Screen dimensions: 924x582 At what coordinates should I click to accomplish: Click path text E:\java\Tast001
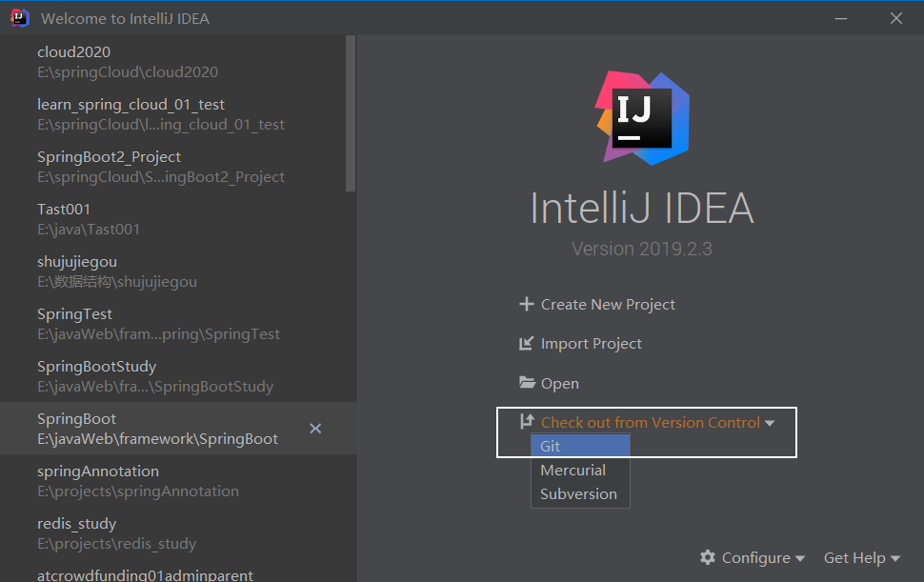click(x=89, y=230)
